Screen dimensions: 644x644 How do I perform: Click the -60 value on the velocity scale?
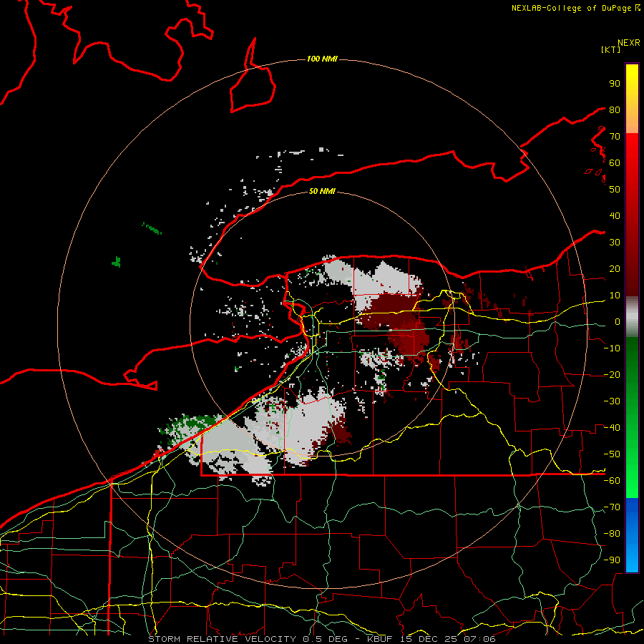point(612,481)
